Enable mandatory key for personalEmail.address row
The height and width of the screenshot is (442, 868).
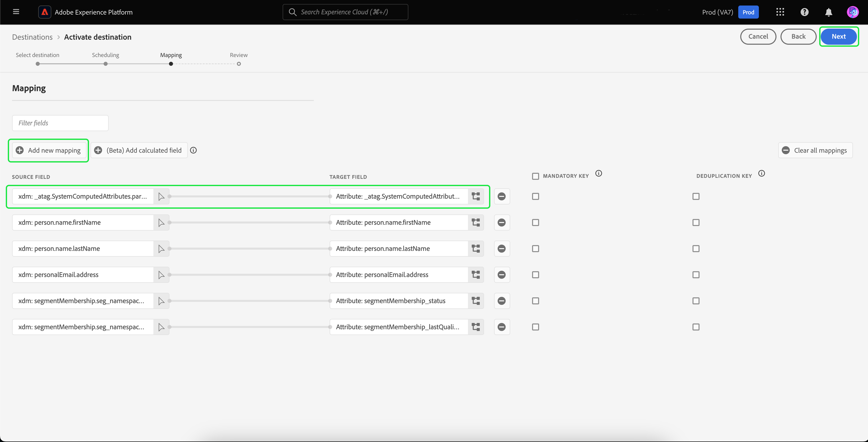point(535,275)
